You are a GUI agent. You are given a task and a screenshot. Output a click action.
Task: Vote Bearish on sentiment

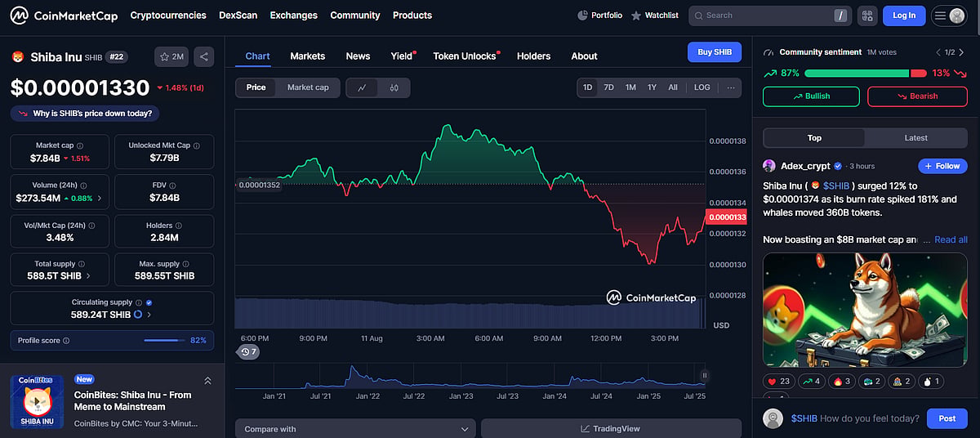917,96
